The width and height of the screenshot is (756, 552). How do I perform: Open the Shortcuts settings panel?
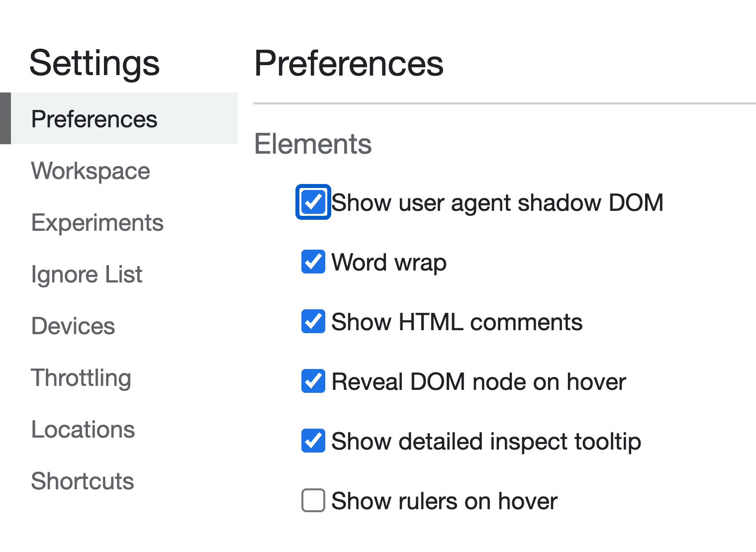82,481
